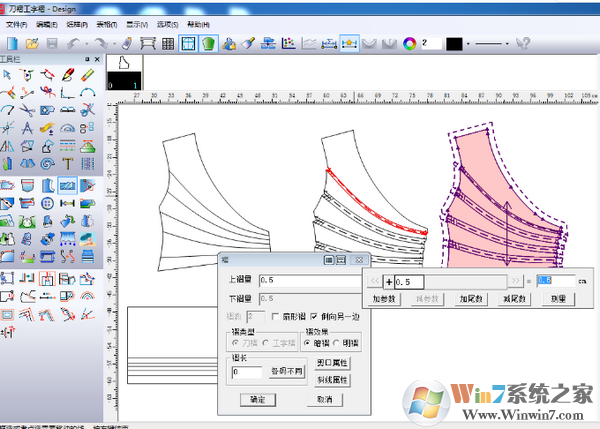Select the scissors tool in toolbox
600x429 pixels.
(x=26, y=110)
